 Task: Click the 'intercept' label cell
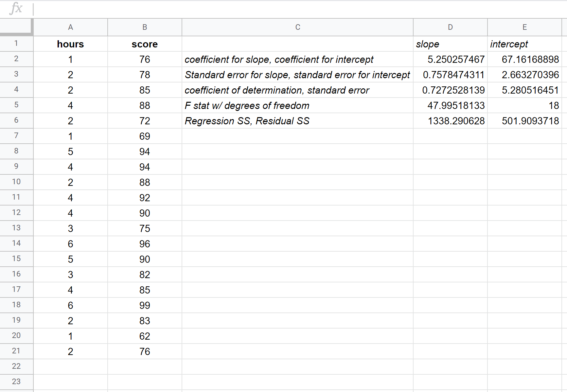tap(524, 44)
